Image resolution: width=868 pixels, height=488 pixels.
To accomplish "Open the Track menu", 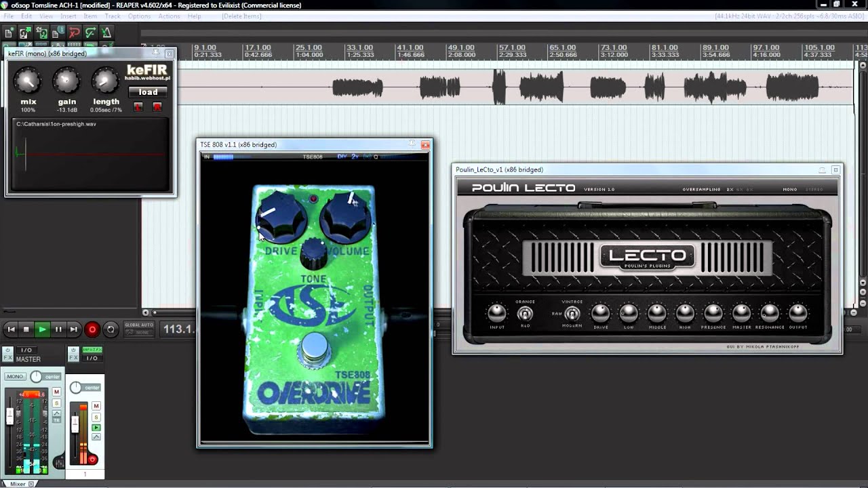I will click(113, 16).
